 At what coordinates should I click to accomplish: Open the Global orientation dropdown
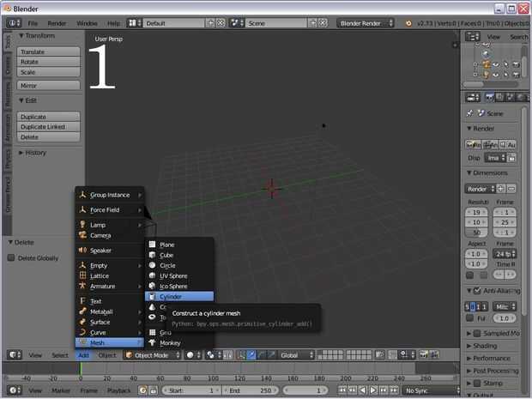coord(296,355)
